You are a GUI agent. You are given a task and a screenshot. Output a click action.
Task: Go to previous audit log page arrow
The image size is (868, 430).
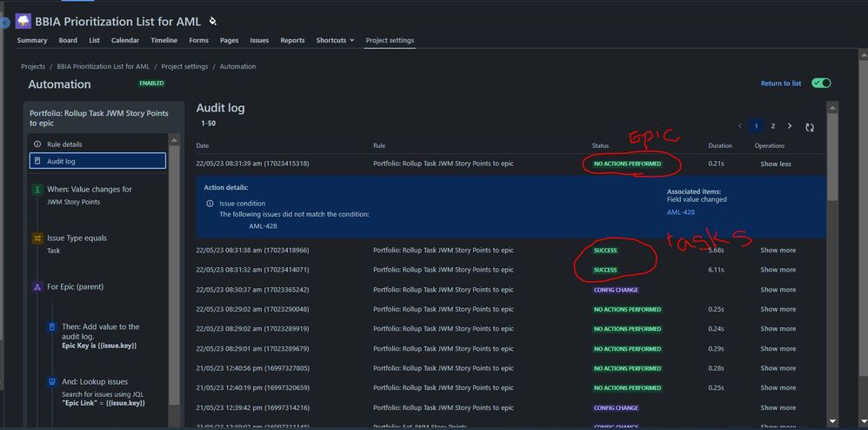(x=740, y=126)
